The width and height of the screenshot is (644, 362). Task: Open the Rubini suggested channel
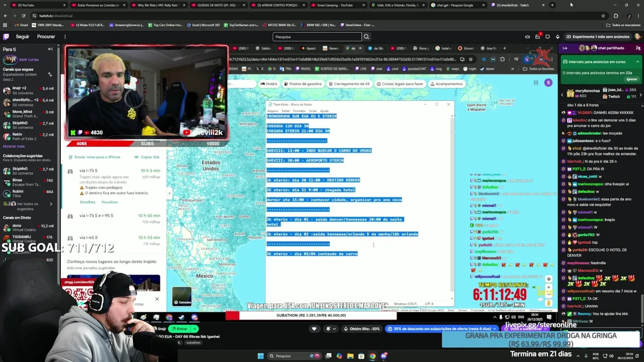coord(29,194)
